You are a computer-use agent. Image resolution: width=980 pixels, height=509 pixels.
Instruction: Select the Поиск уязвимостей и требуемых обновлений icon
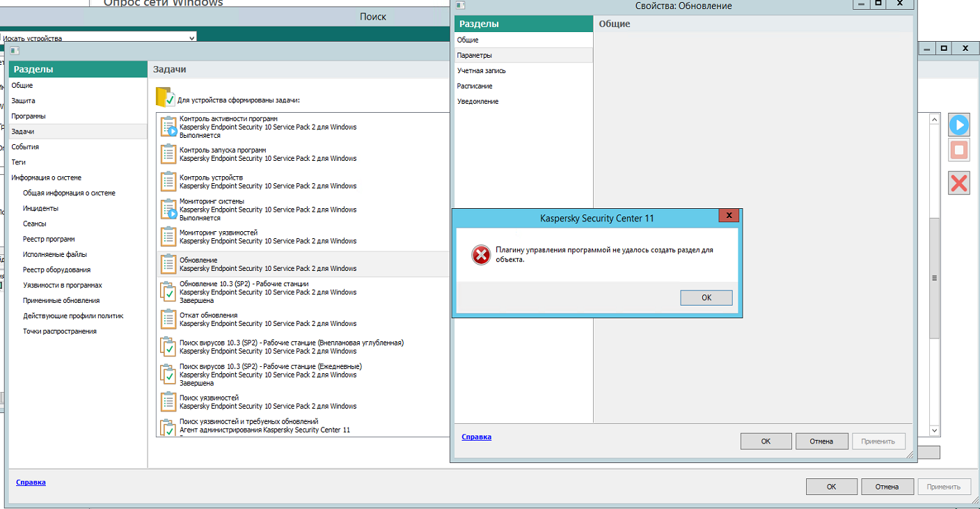click(x=168, y=426)
